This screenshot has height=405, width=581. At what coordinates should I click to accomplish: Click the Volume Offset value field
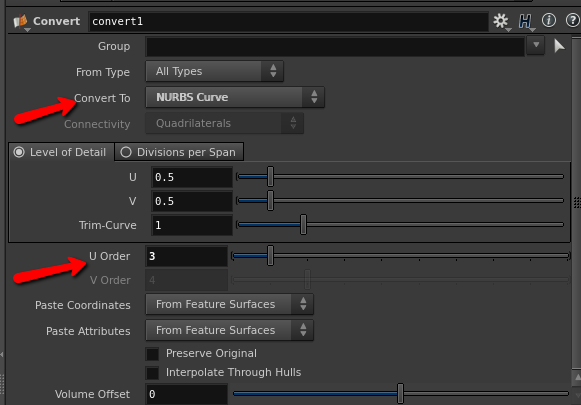point(186,394)
